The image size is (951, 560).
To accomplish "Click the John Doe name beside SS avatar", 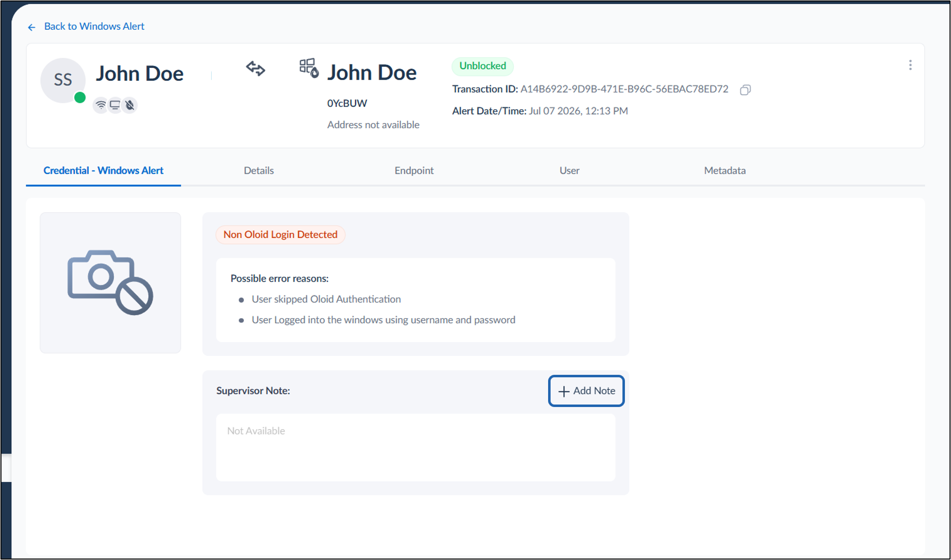I will tap(140, 74).
